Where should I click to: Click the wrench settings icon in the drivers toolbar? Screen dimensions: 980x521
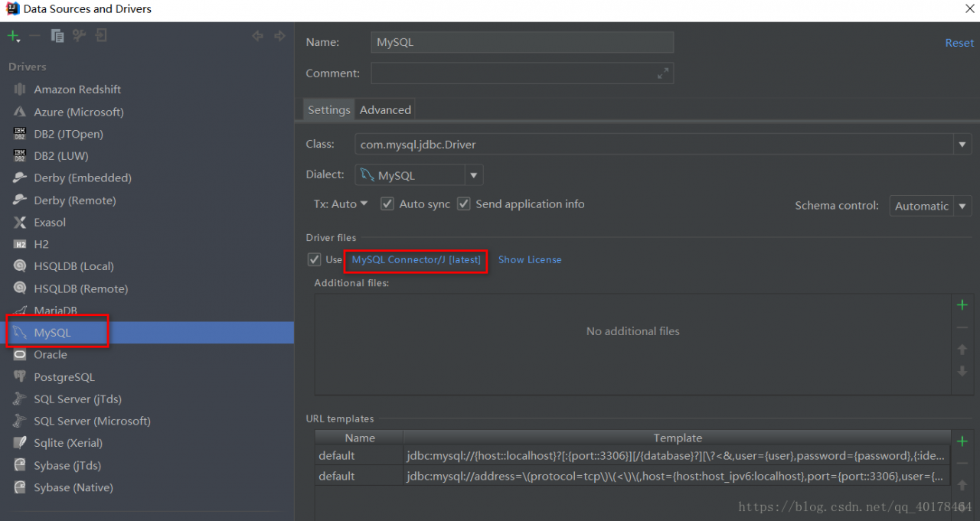pyautogui.click(x=78, y=36)
